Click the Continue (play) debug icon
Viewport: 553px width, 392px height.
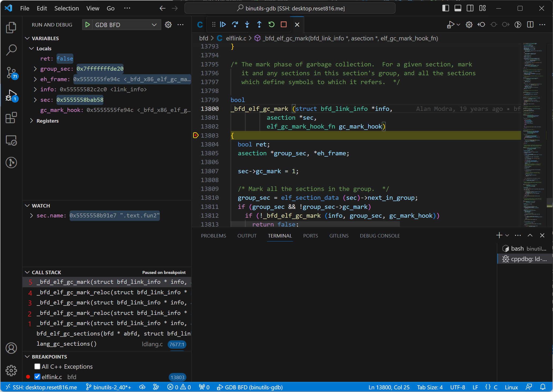tap(223, 25)
